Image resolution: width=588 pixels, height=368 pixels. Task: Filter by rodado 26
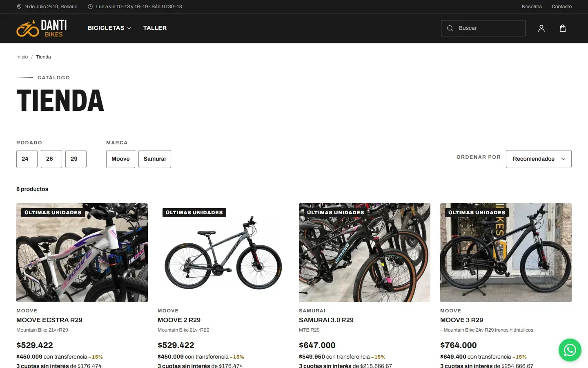click(x=51, y=159)
